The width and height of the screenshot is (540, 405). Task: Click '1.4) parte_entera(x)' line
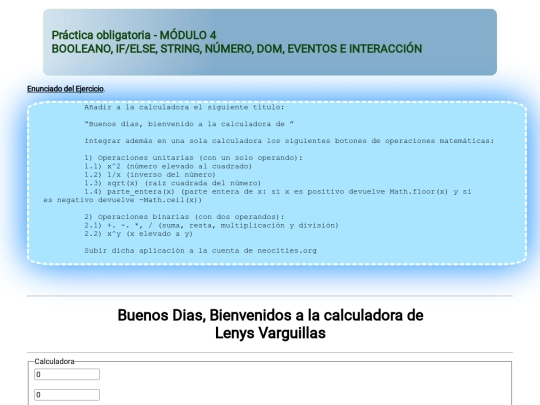pyautogui.click(x=278, y=191)
